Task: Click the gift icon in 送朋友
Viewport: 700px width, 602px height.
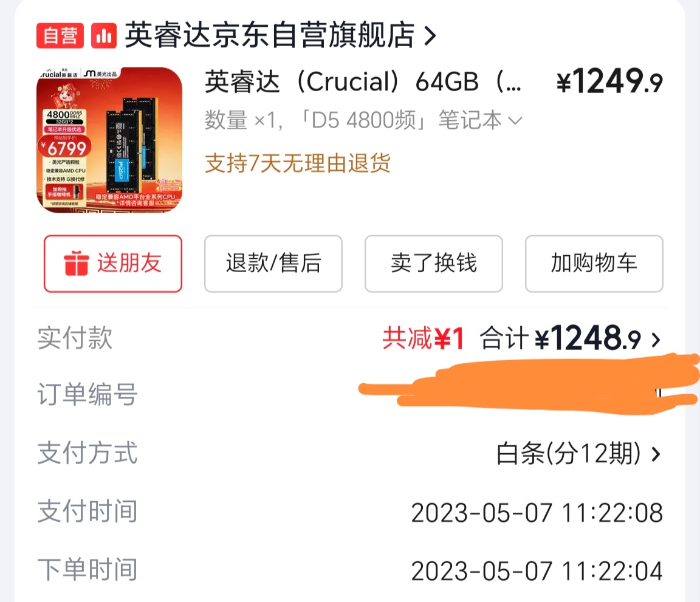Action: (77, 263)
